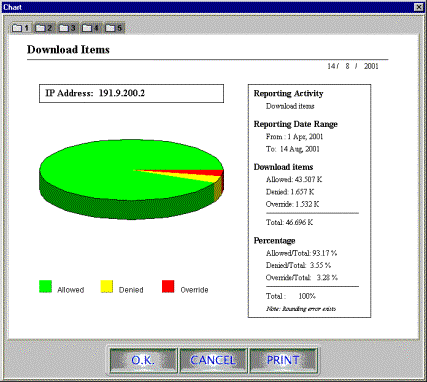The height and width of the screenshot is (382, 427).
Task: Click the date 14/8/2001 text
Action: point(353,66)
